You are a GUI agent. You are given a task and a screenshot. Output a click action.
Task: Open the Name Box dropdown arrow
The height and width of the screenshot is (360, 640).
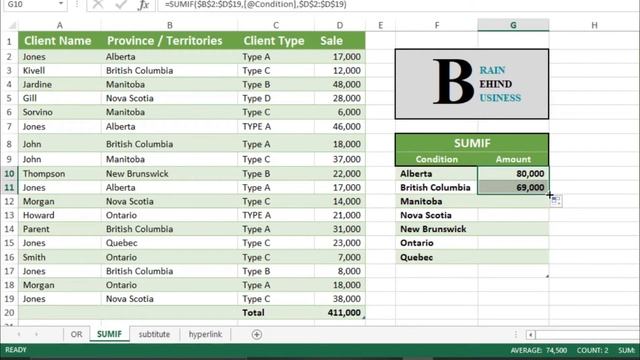pos(60,4)
